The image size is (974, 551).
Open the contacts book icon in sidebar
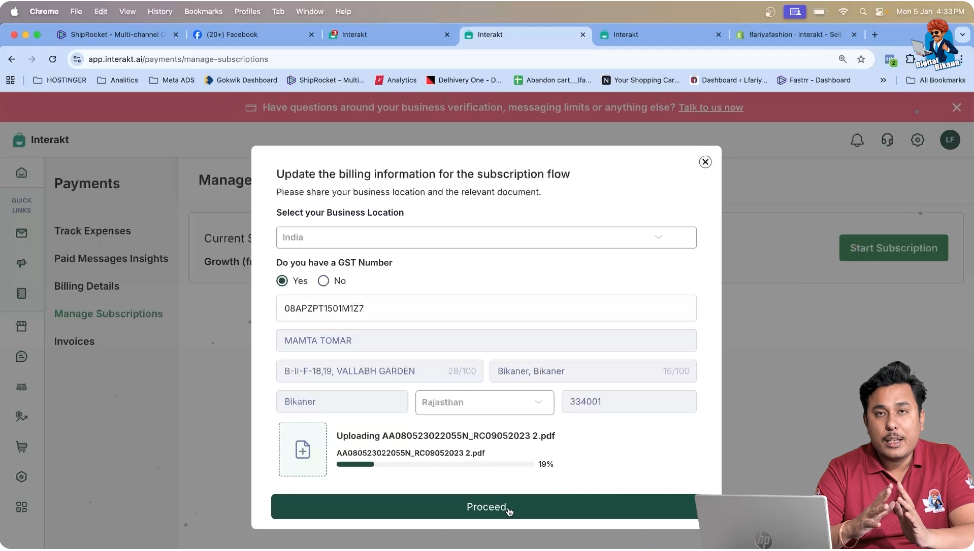pos(21,293)
